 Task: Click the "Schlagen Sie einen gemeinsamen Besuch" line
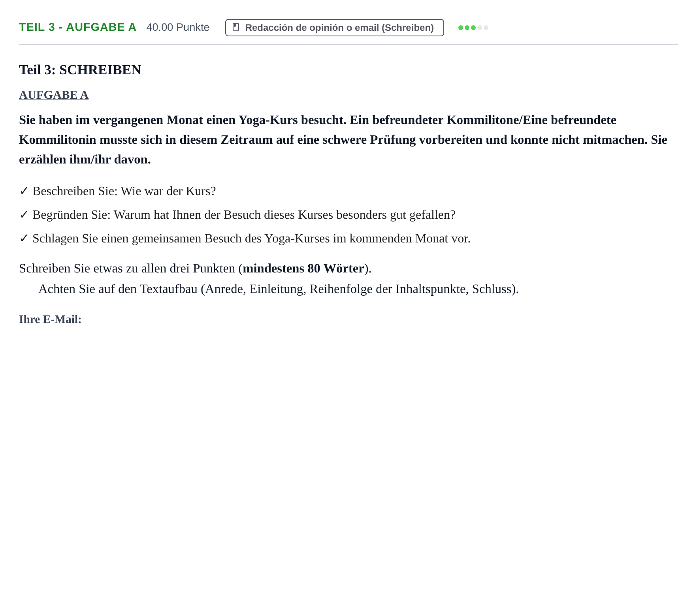pyautogui.click(x=251, y=239)
